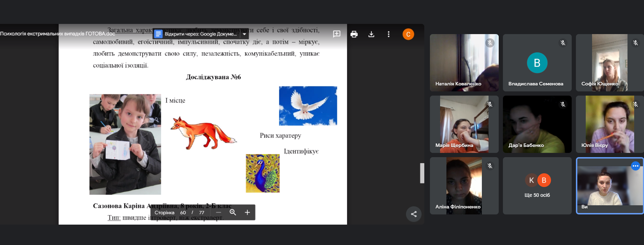The height and width of the screenshot is (245, 644).
Task: Select Дар'я Бабенко's video tile
Action: click(537, 124)
